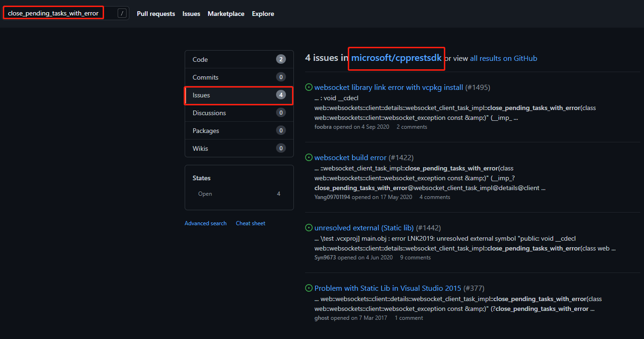This screenshot has height=339, width=644.
Task: Open Explore from the top navigation
Action: (262, 14)
